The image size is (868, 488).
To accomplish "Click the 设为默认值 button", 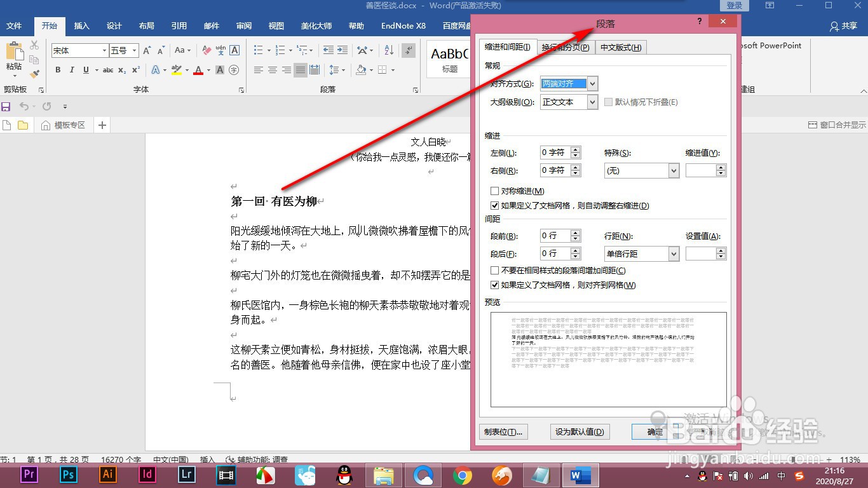I will [x=579, y=431].
